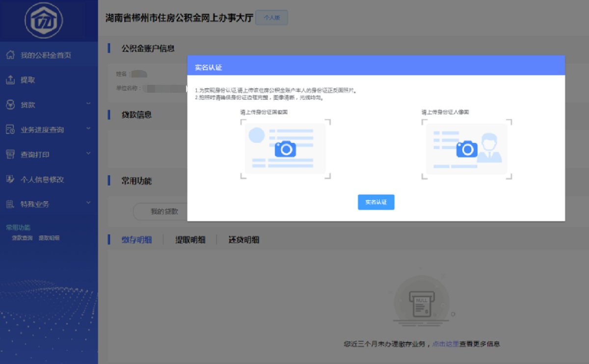The image size is (589, 364).
Task: Click the printer icon beside 查询打印
Action: click(x=10, y=155)
